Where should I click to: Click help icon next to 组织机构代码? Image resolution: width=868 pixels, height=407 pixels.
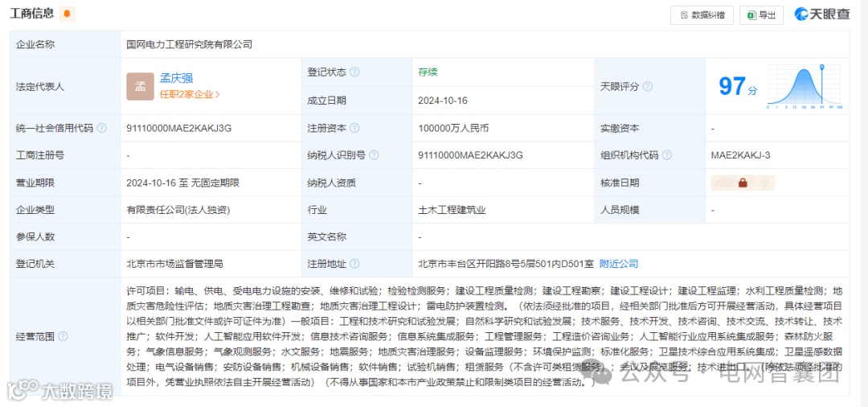point(666,155)
